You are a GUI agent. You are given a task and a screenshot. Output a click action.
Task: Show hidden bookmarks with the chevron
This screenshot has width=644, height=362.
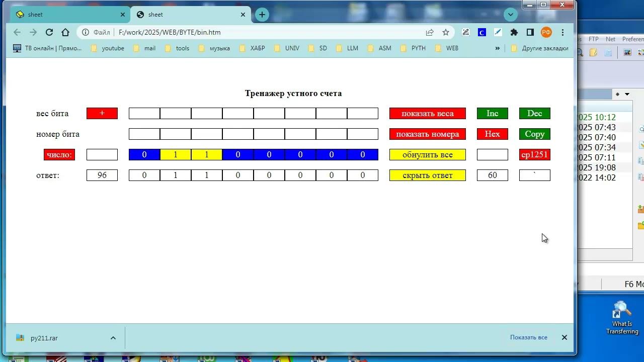point(498,48)
